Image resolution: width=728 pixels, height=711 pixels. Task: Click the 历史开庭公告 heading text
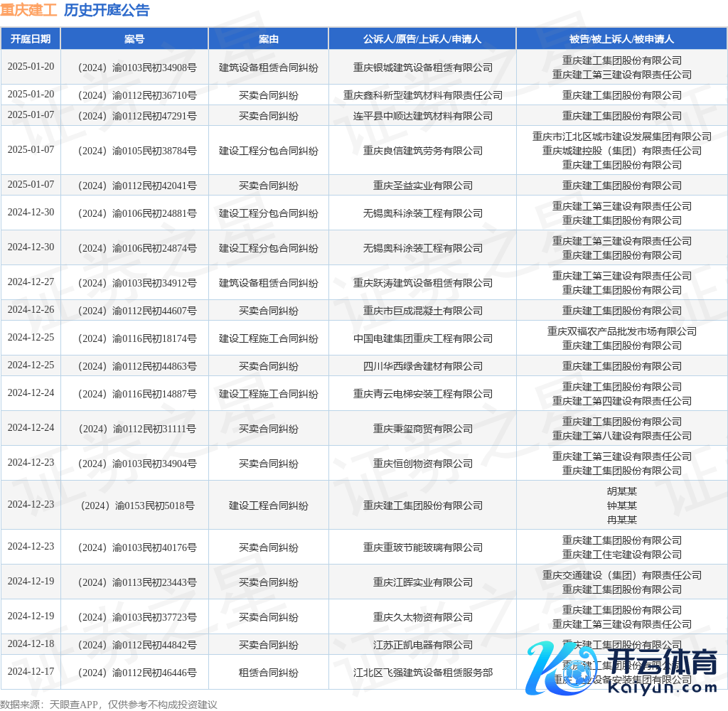coord(107,10)
